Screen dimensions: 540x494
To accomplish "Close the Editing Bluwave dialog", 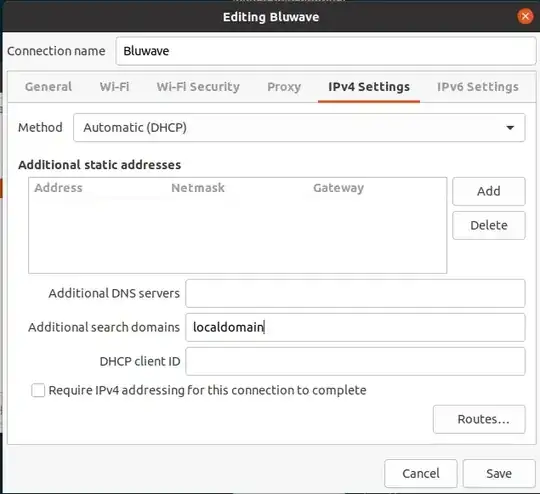I will pos(525,17).
